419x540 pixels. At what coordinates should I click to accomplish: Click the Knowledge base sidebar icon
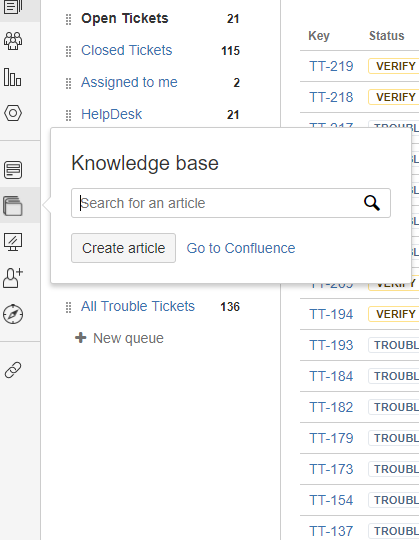13,206
